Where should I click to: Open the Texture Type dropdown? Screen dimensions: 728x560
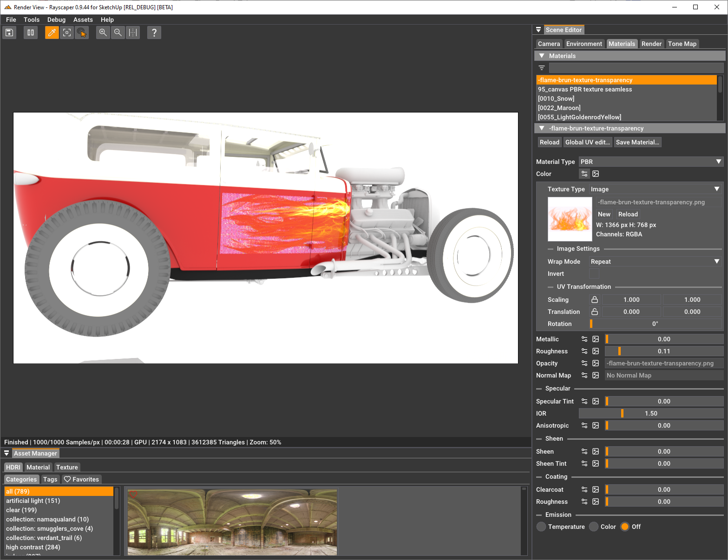pos(655,189)
